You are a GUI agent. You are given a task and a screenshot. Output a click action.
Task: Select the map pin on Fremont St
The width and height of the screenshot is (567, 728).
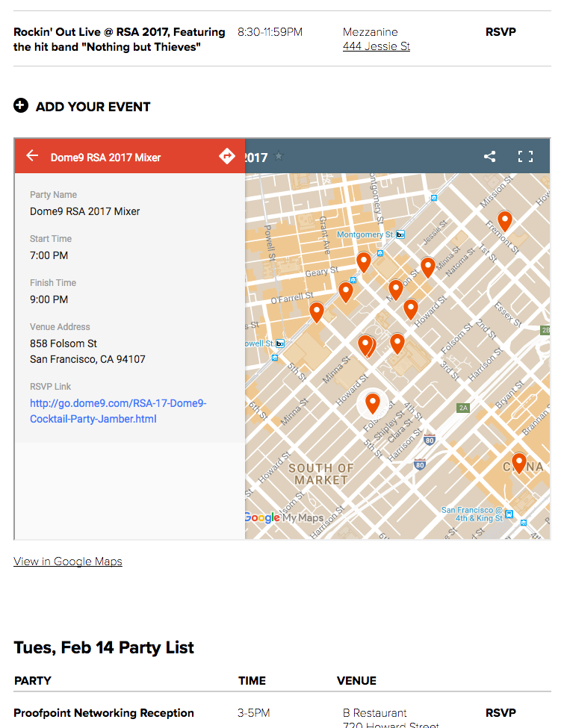[505, 221]
